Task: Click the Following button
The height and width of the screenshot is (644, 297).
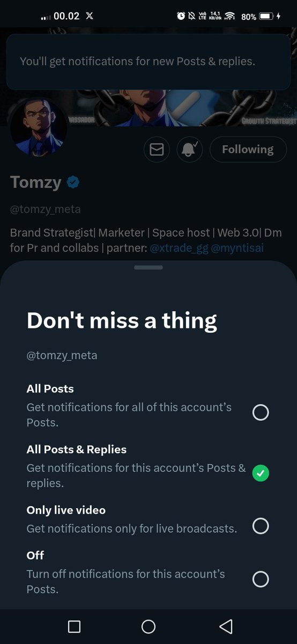Action: (248, 150)
